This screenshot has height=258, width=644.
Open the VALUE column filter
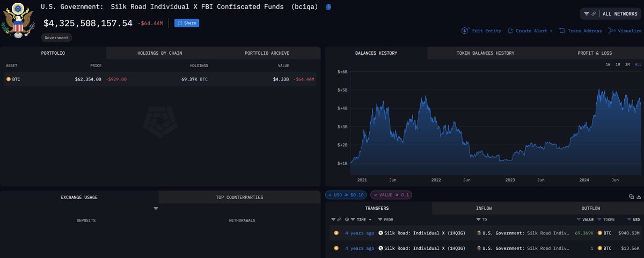coord(579,219)
